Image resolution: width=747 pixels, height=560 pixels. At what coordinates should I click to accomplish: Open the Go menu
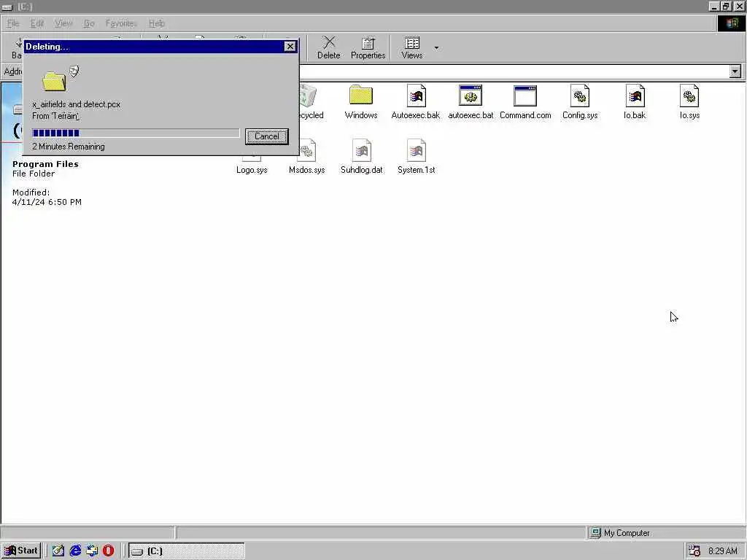[89, 23]
